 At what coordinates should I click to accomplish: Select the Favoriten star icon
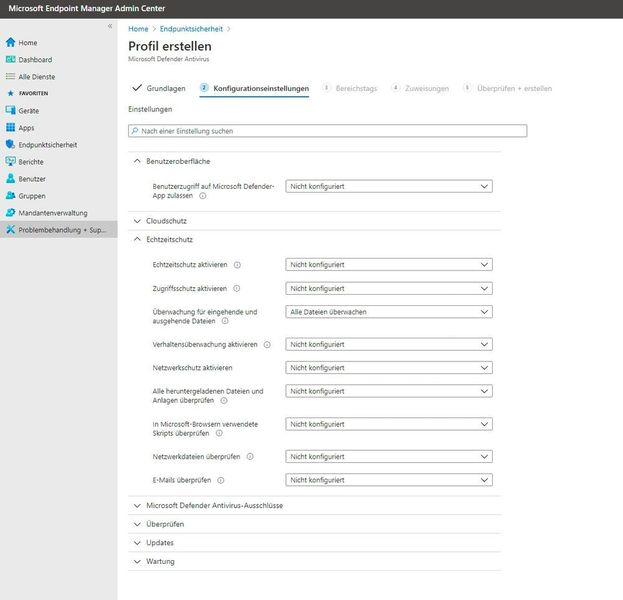pyautogui.click(x=11, y=93)
